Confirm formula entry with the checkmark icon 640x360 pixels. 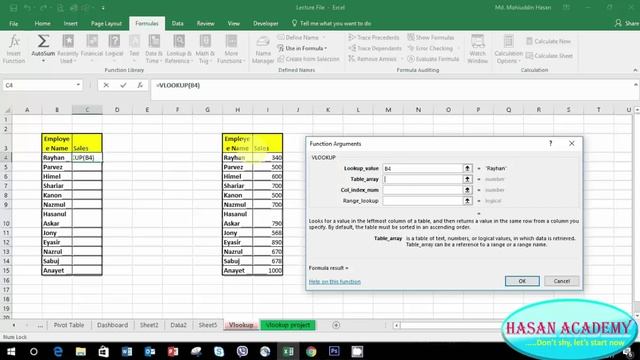[x=123, y=85]
